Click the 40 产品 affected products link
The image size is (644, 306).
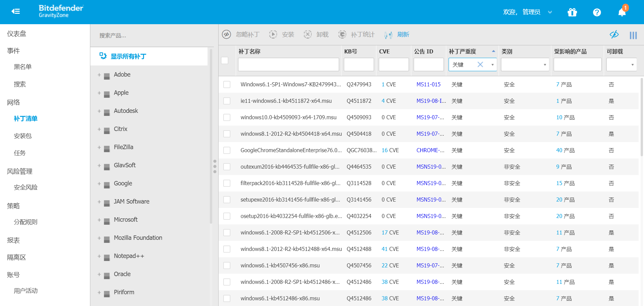tap(565, 150)
